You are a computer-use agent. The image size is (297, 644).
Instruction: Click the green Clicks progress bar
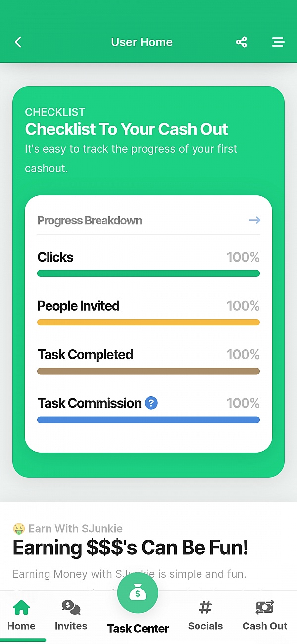point(148,274)
